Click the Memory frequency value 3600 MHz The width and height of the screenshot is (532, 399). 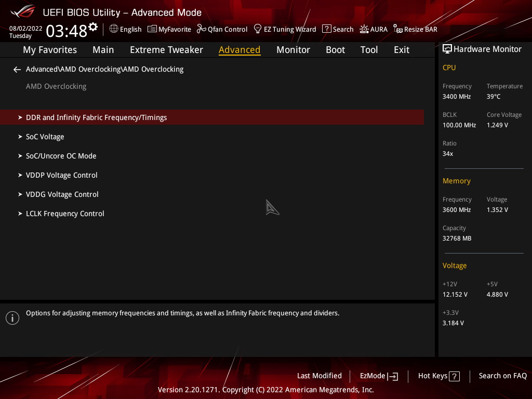pyautogui.click(x=457, y=210)
